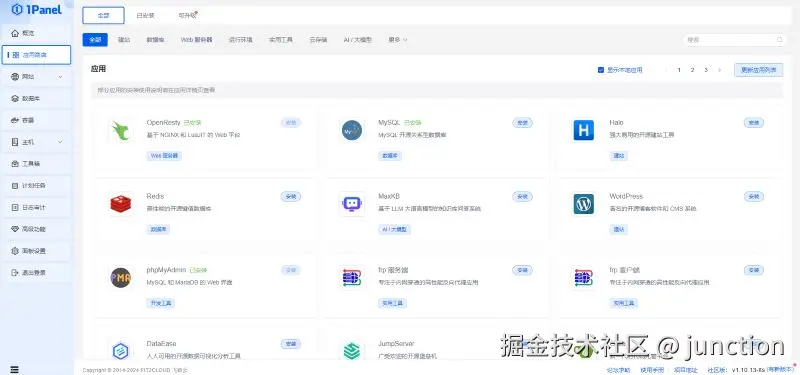The height and width of the screenshot is (375, 800).
Task: Click phpMyAdmin's developer tools tag
Action: tap(161, 303)
